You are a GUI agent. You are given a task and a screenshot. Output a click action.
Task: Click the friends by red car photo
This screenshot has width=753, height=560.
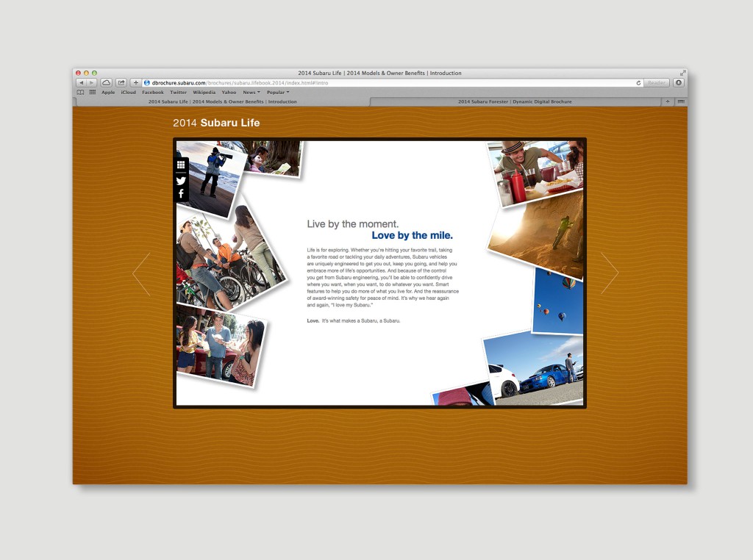point(221,346)
